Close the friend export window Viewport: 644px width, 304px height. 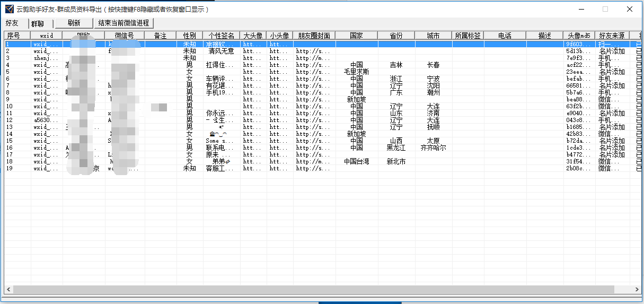coord(630,9)
